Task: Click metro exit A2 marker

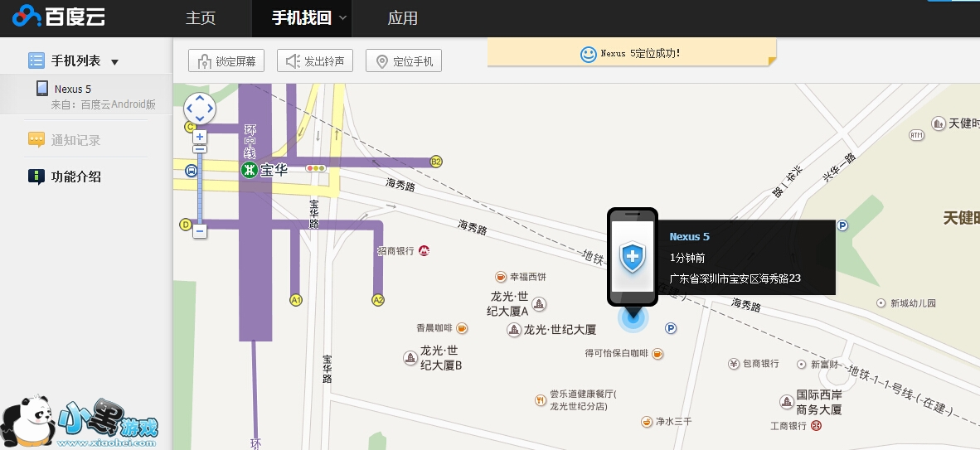Action: [378, 300]
